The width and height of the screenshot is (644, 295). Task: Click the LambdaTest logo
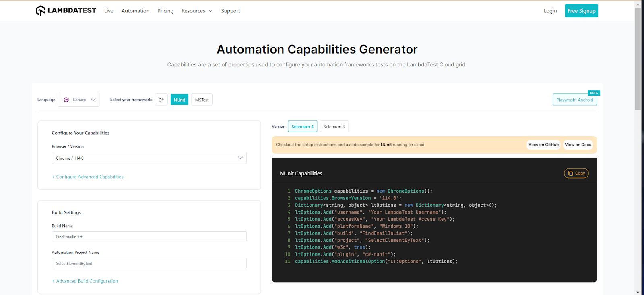(x=66, y=10)
